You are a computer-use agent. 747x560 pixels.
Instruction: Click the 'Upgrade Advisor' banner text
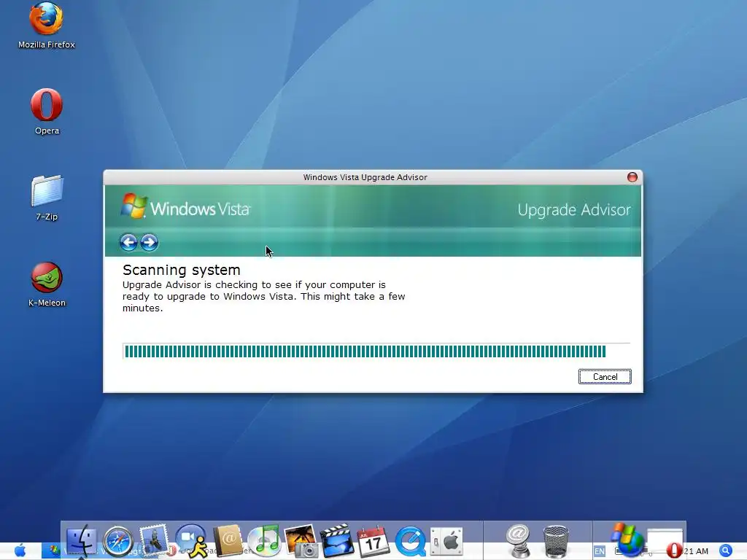click(574, 210)
